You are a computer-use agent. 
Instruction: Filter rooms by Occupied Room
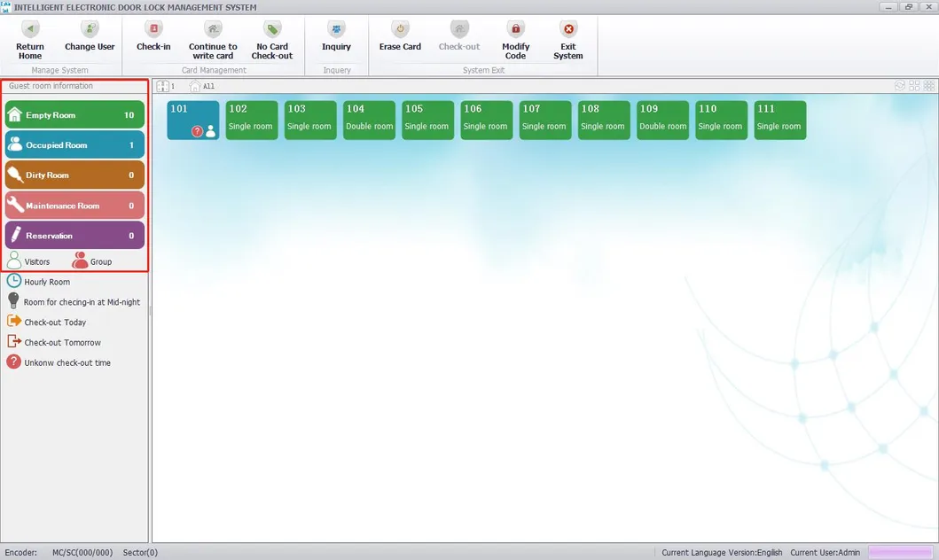(74, 145)
